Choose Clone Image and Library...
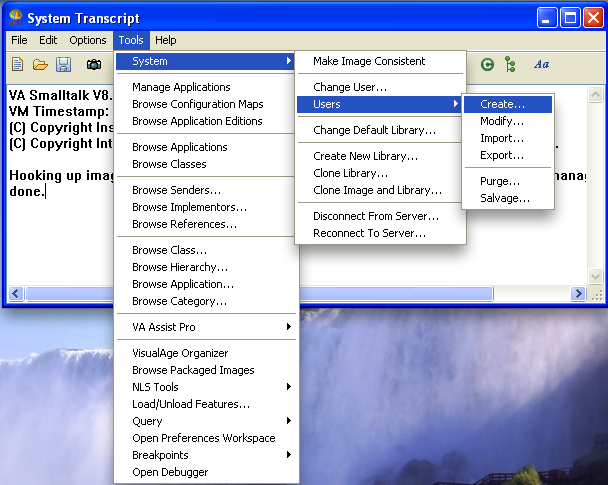The image size is (608, 485). point(380,190)
